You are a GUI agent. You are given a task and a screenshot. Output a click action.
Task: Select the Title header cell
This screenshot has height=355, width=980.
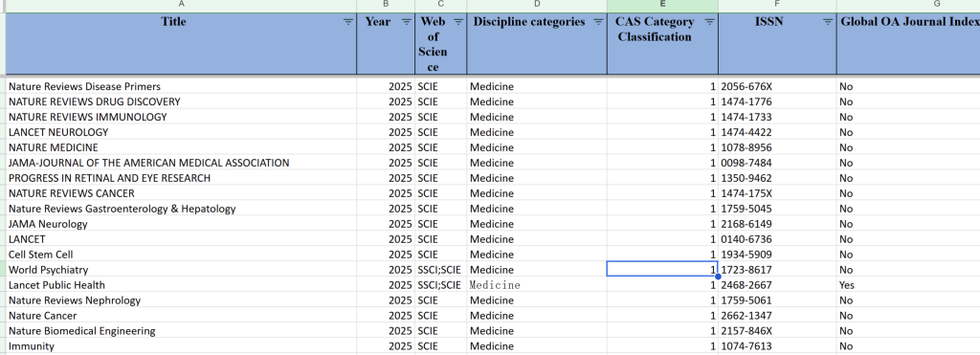[x=181, y=43]
